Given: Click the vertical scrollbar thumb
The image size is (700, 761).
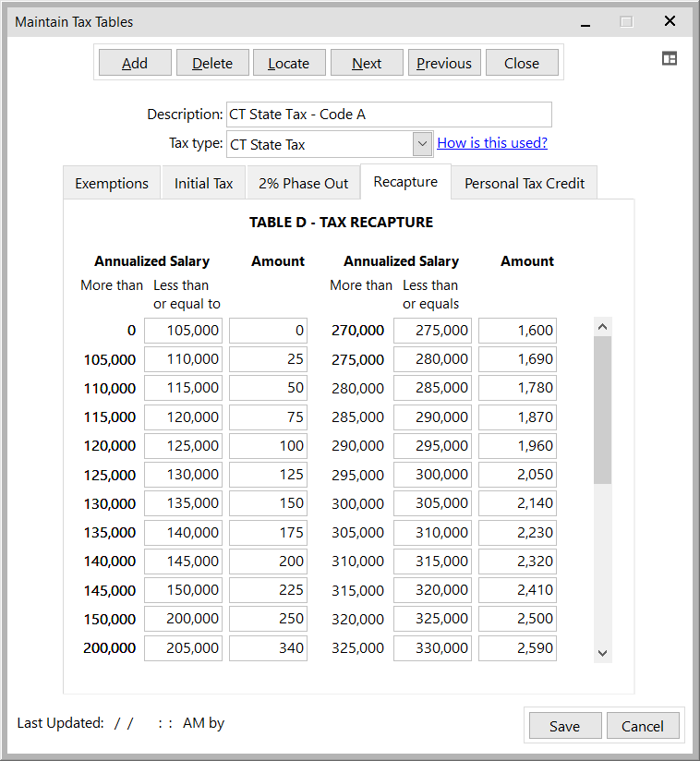Looking at the screenshot, I should pyautogui.click(x=602, y=409).
